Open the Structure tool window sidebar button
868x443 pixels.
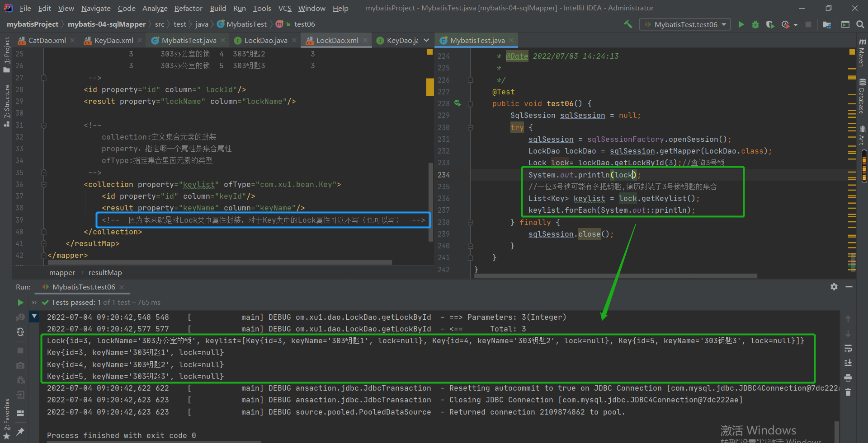coord(6,105)
